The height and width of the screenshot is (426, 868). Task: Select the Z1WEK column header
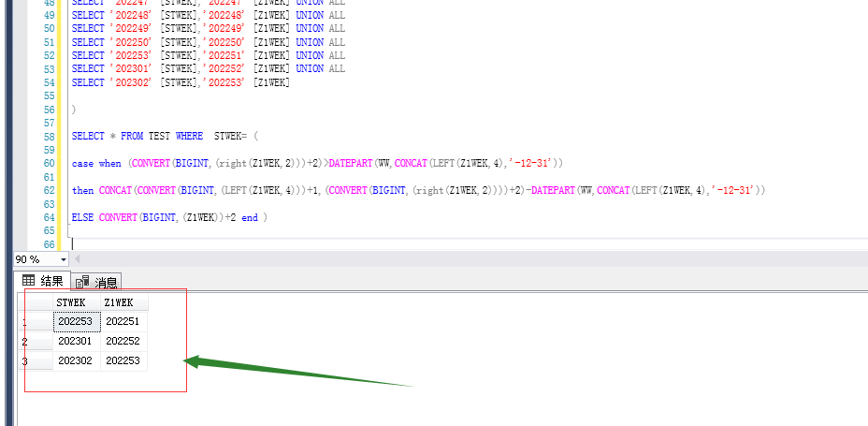(x=124, y=302)
